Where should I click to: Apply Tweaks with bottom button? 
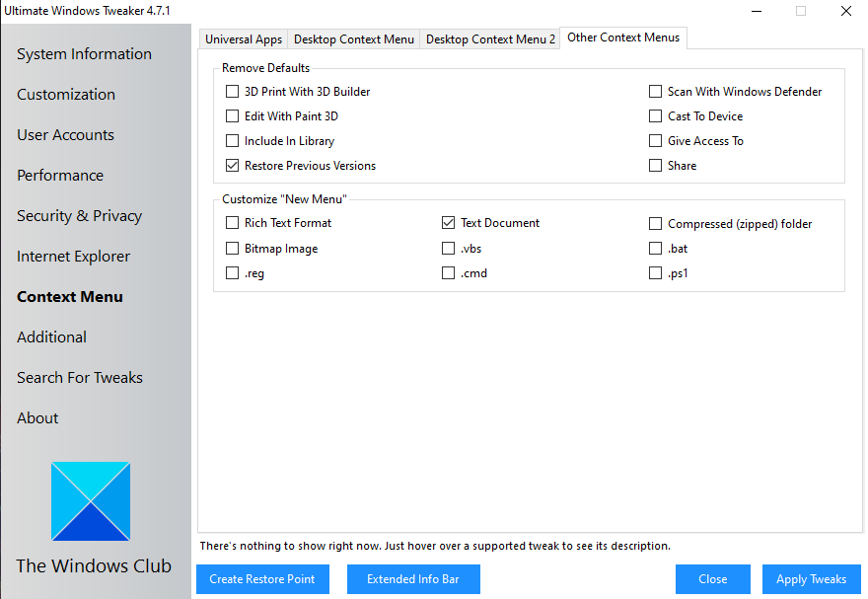(x=811, y=579)
